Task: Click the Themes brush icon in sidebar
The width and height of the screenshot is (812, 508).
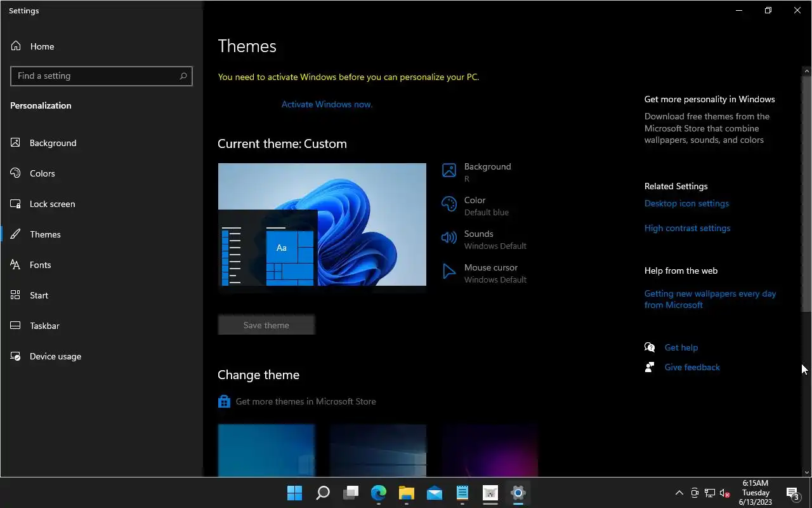Action: [x=16, y=234]
